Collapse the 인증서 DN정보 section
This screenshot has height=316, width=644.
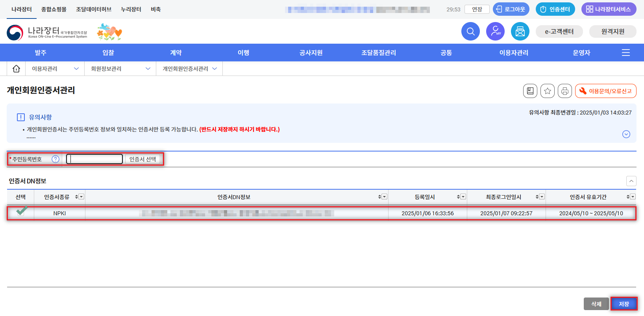(x=631, y=181)
